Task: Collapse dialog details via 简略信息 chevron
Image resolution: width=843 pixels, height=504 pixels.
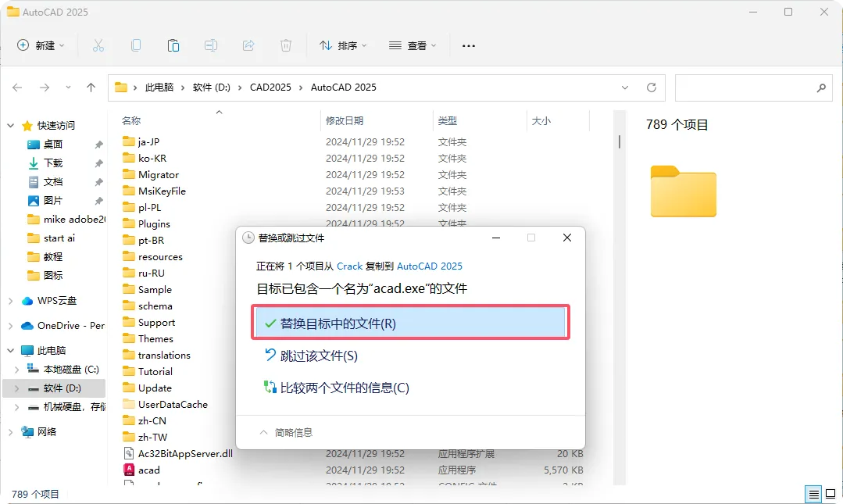Action: pyautogui.click(x=263, y=432)
